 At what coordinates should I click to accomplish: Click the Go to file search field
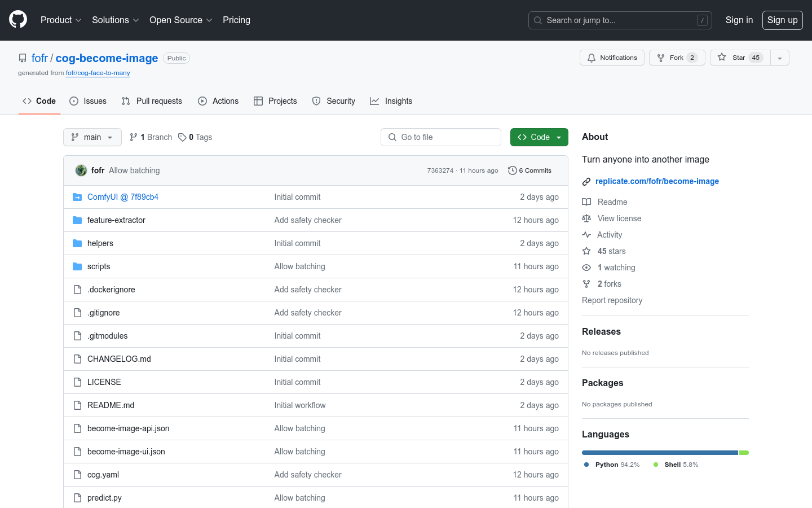coord(441,137)
